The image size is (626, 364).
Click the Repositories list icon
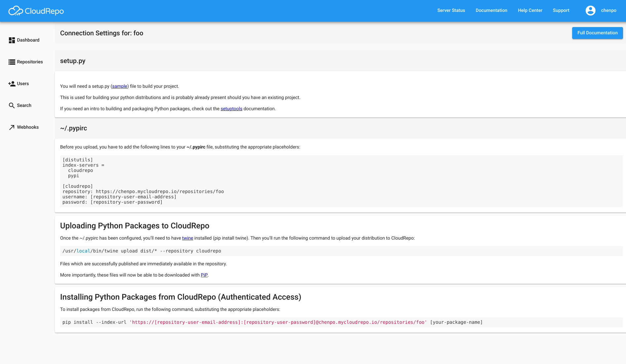click(12, 62)
